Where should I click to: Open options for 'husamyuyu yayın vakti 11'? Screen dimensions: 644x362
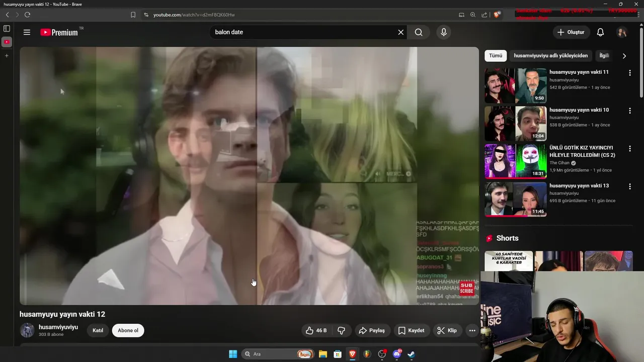point(629,73)
